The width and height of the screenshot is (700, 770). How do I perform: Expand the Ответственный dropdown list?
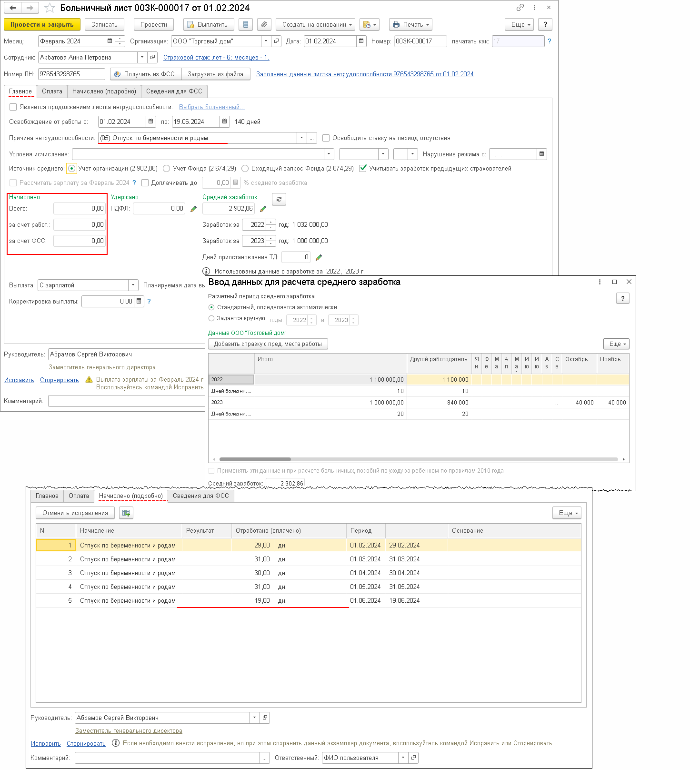(403, 758)
